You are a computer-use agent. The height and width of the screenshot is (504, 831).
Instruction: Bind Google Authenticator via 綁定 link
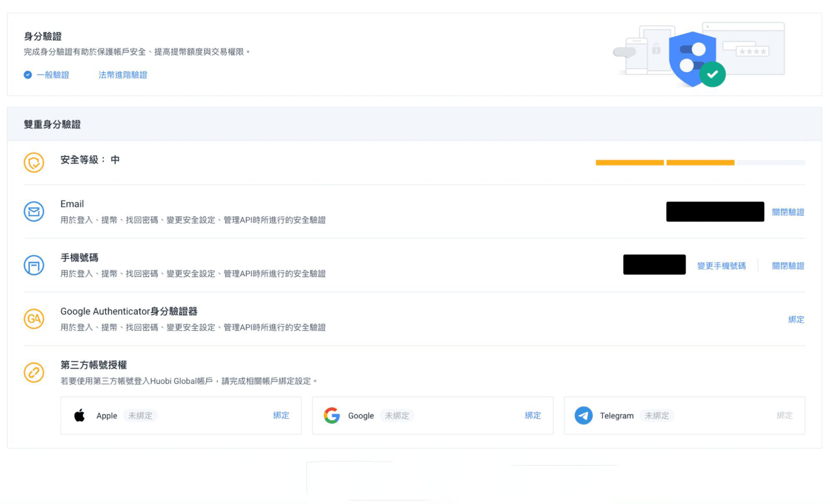click(x=796, y=319)
